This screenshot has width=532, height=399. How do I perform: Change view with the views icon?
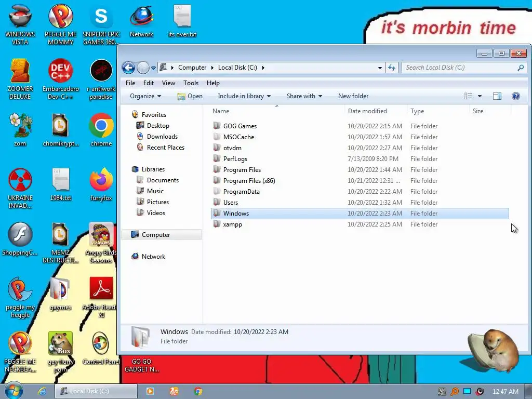(468, 96)
